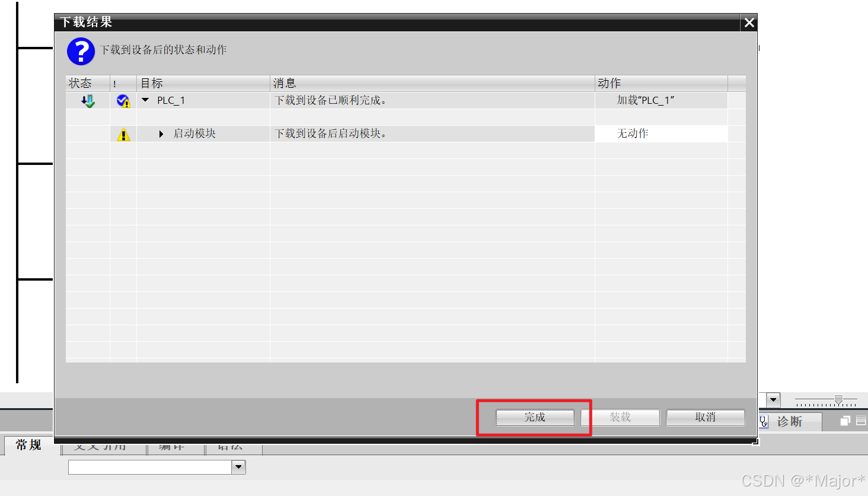
Task: Click the green download status arrow icon
Action: [x=87, y=100]
